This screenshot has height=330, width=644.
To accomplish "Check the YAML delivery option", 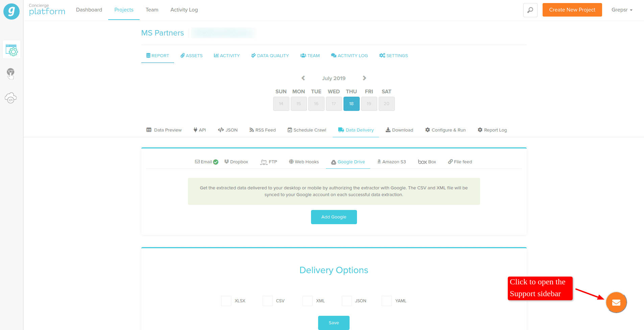I will tap(387, 301).
